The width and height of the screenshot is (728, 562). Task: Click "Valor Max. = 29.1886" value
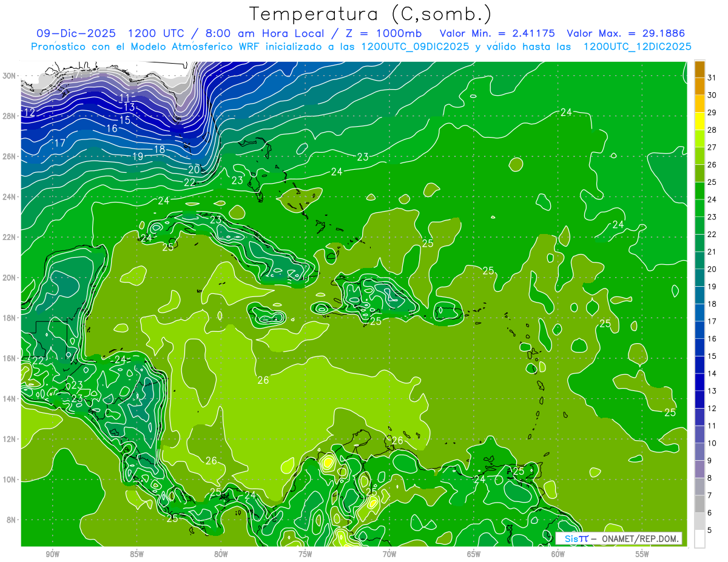[625, 33]
